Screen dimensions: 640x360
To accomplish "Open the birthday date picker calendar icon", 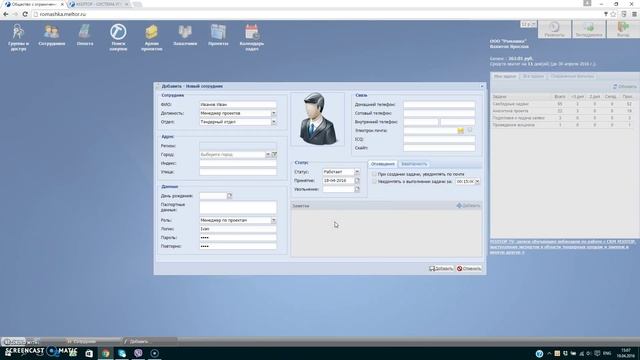I will tap(229, 196).
